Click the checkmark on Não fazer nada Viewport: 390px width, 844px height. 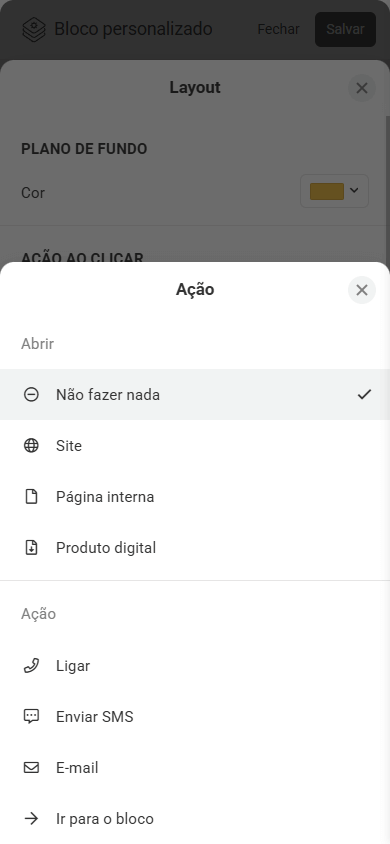tap(364, 395)
